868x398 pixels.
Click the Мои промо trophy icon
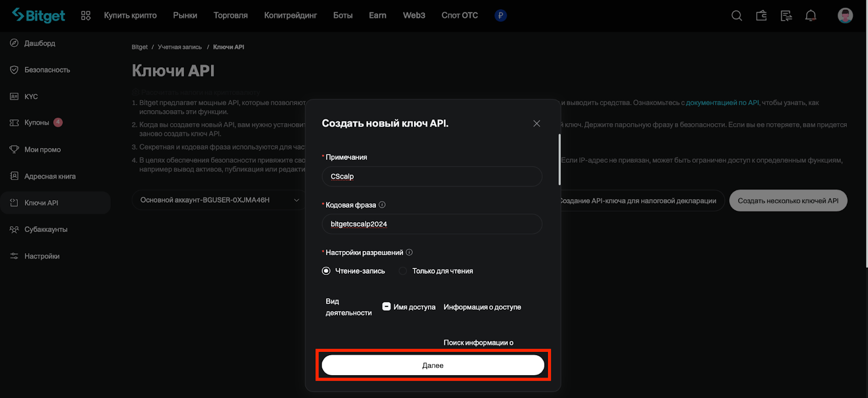14,149
